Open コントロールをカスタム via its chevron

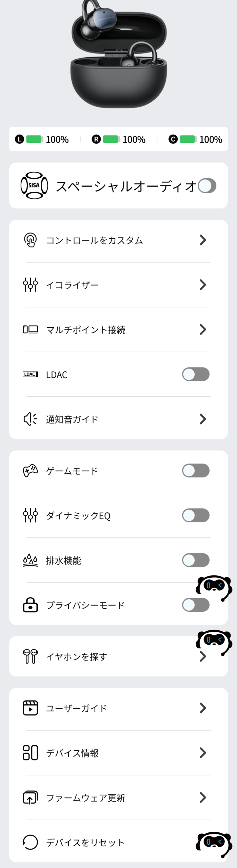tap(203, 240)
